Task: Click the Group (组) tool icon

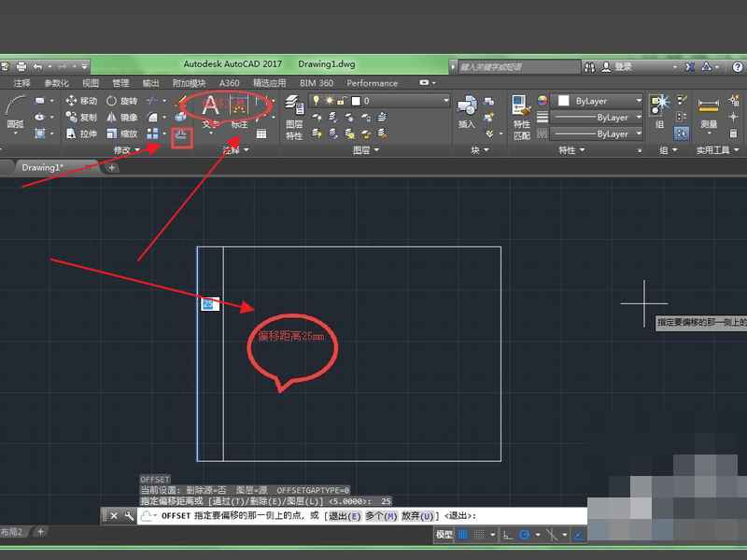Action: (660, 111)
